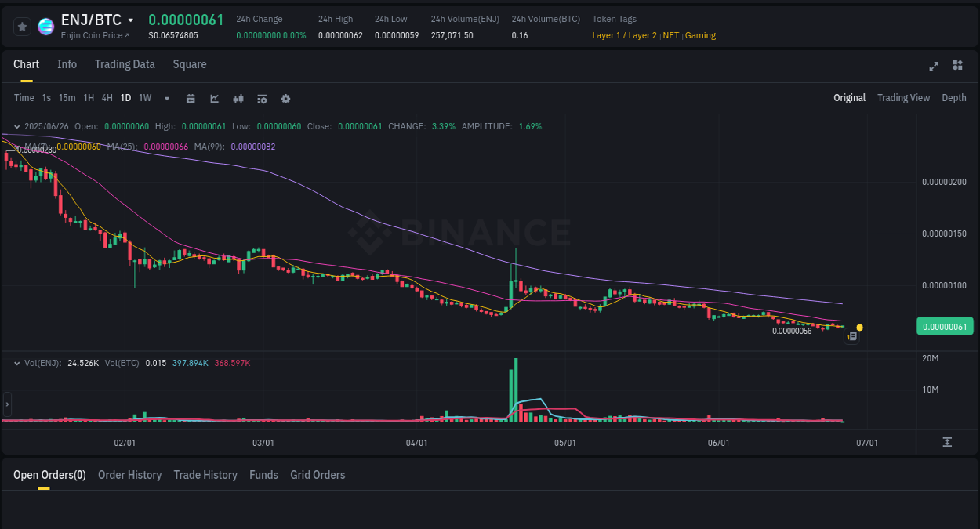Open the date range picker icon
980x529 pixels.
(191, 98)
